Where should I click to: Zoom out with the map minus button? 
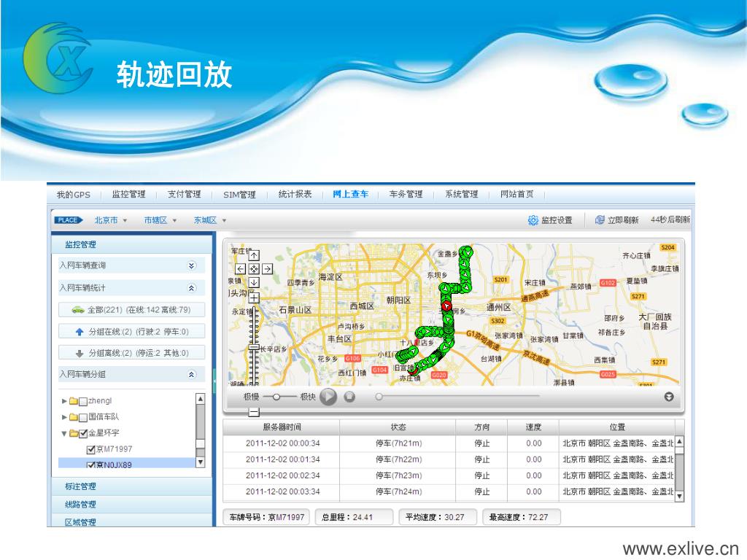tap(254, 412)
